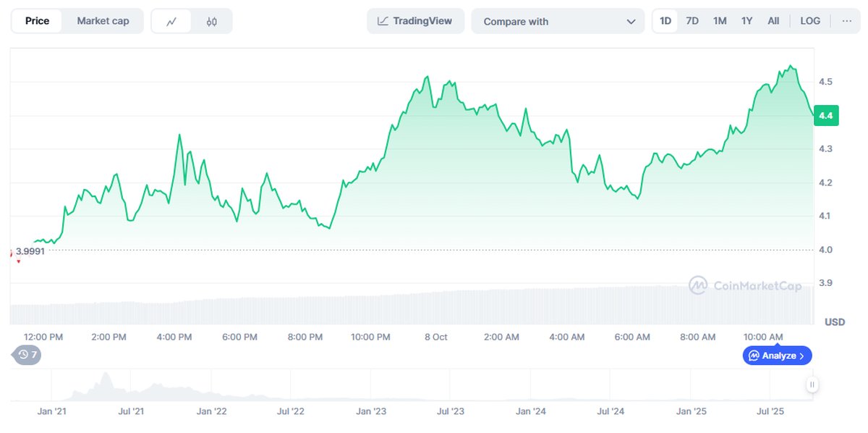Set timeframe to 1Y
The height and width of the screenshot is (433, 868).
[747, 21]
